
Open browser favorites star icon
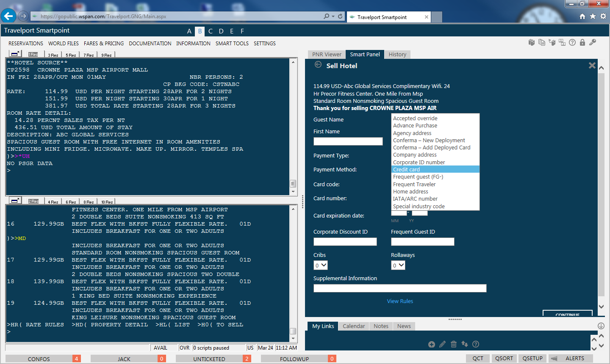pos(593,16)
